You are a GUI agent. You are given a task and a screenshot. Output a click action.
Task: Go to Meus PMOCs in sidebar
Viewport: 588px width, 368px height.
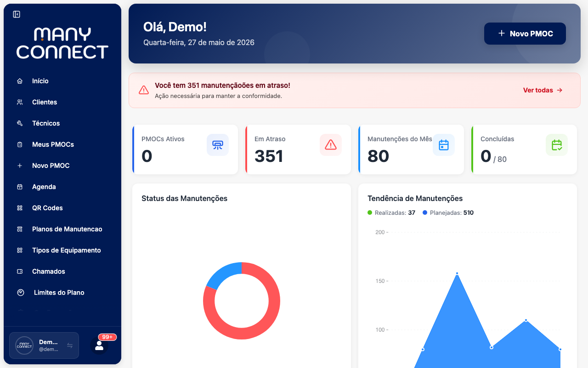click(x=62, y=144)
